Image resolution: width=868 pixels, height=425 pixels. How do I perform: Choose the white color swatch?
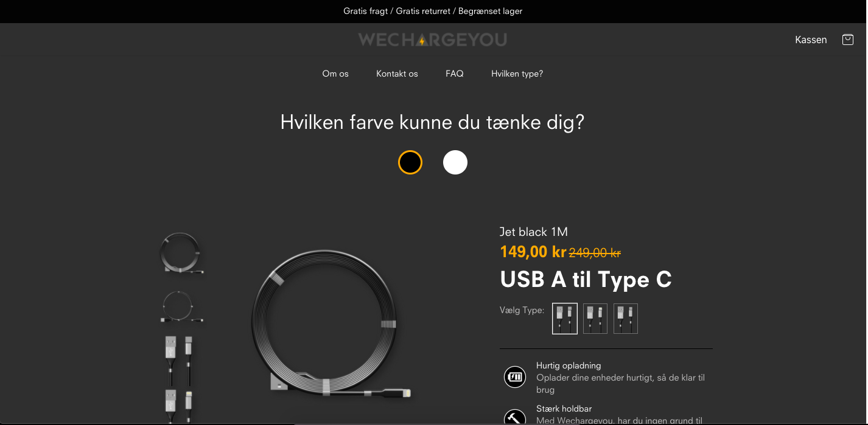click(455, 162)
